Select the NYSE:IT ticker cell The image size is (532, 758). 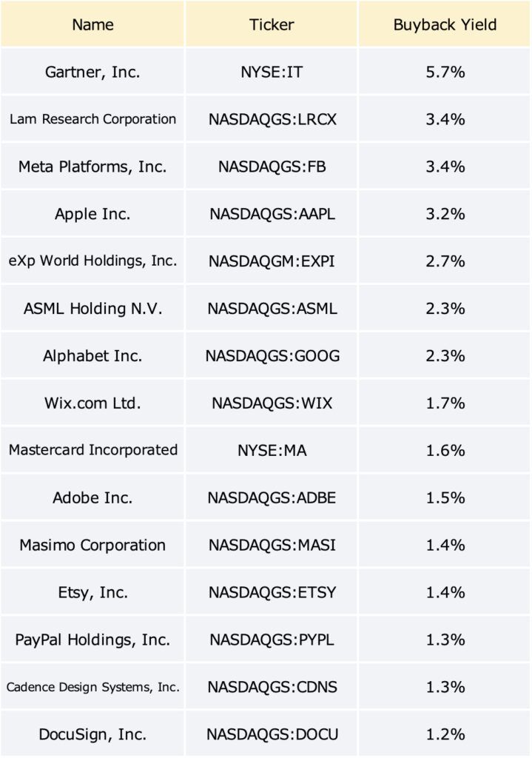click(x=272, y=72)
